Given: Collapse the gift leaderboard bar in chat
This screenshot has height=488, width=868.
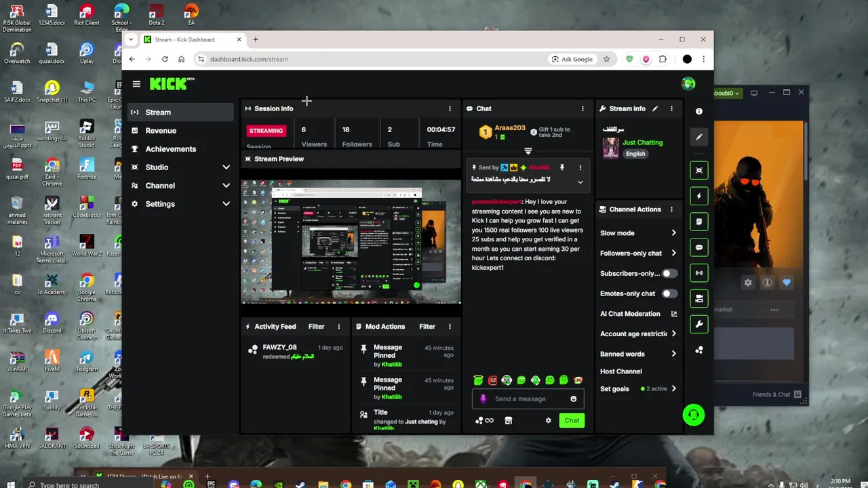Looking at the screenshot, I should point(528,151).
